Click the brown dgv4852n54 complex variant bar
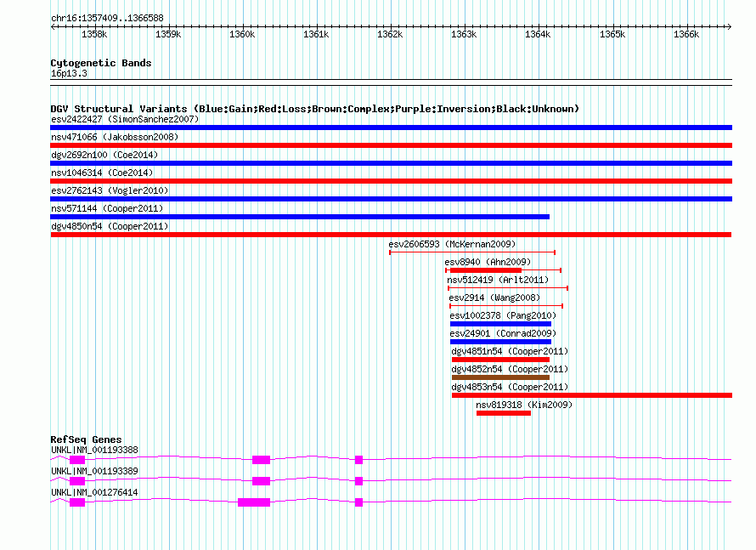Screen dimensions: 756x550 click(500, 377)
